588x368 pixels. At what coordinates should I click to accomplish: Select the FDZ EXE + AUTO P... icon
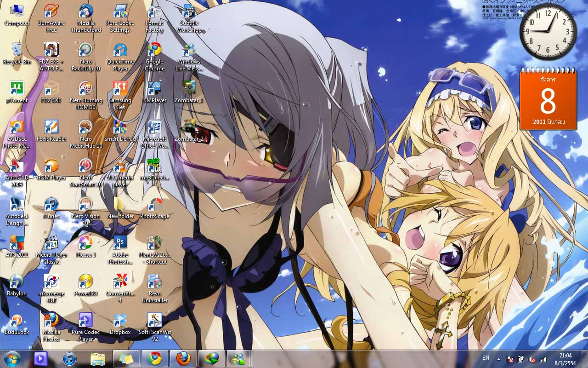[51, 57]
